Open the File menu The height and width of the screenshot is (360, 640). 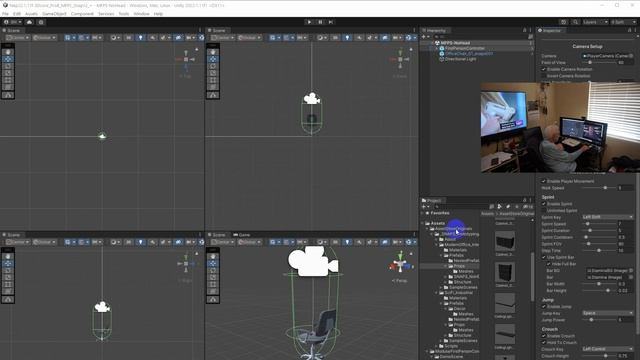5,13
